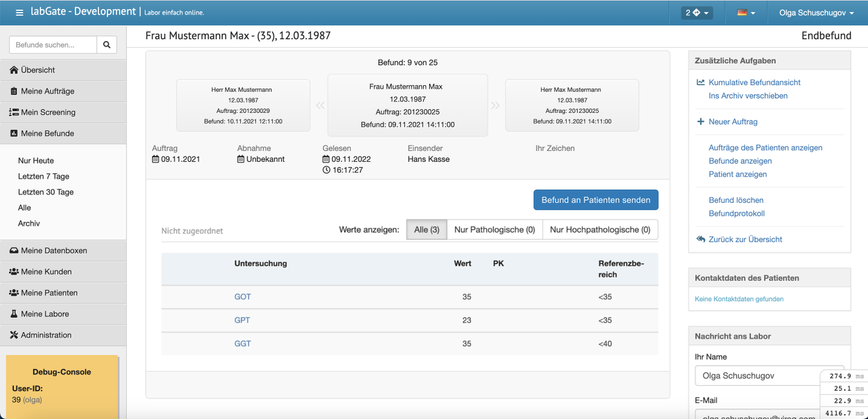
Task: Open Kumulative Befundansicht chart icon link
Action: (701, 82)
